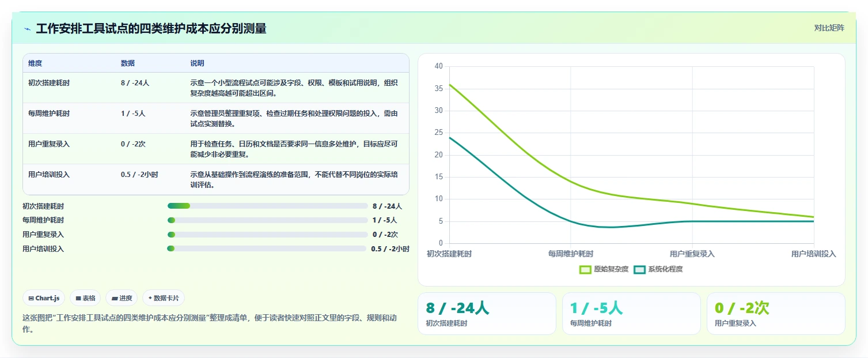The width and height of the screenshot is (868, 358).
Task: Open the 8 / -24人 data card
Action: [487, 314]
